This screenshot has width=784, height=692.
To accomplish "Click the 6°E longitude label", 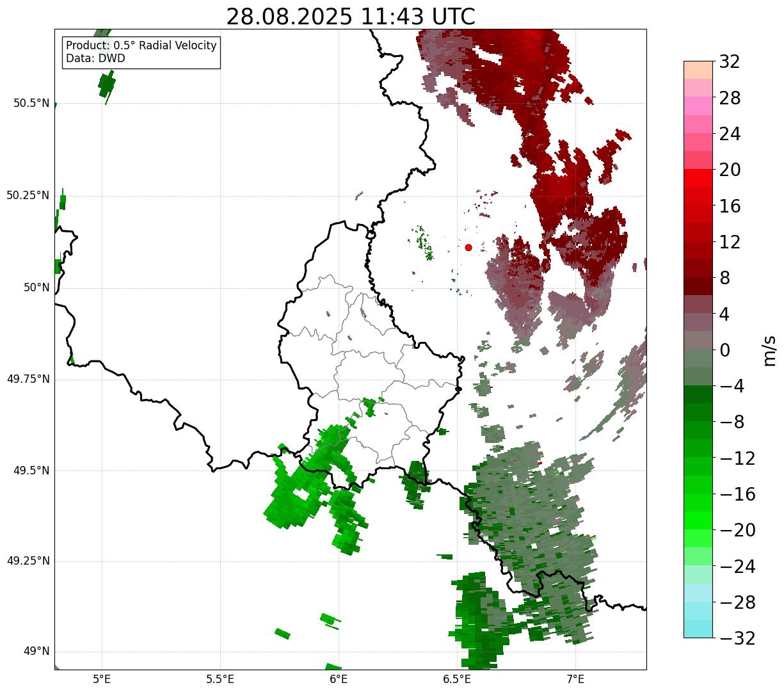I will coord(339,679).
